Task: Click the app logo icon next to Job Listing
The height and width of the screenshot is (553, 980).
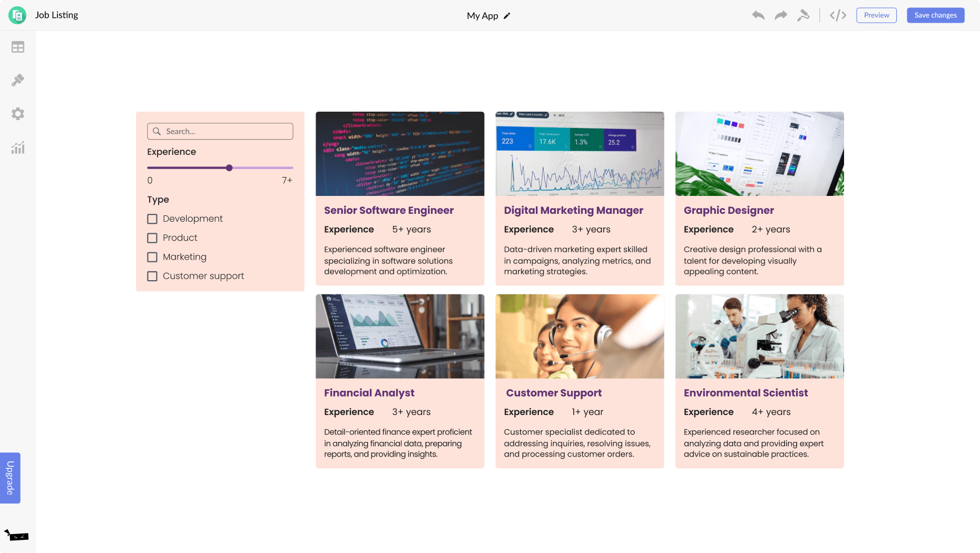Action: [17, 15]
